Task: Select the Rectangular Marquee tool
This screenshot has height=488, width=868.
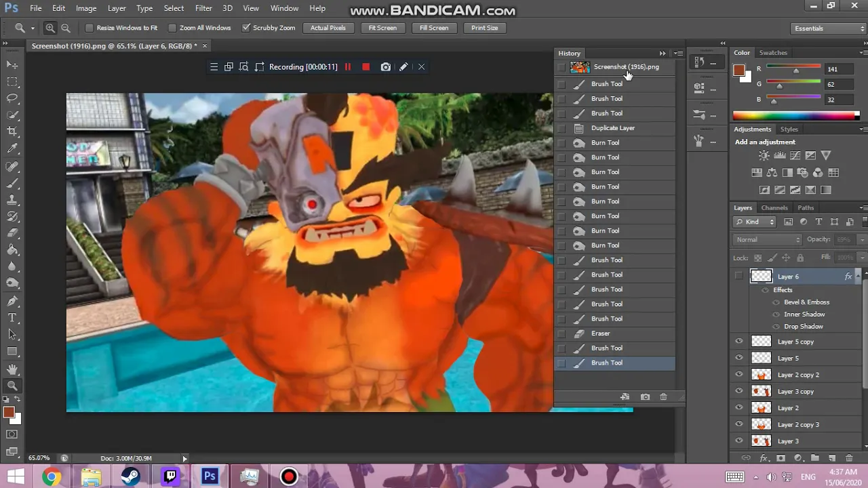Action: click(x=12, y=81)
